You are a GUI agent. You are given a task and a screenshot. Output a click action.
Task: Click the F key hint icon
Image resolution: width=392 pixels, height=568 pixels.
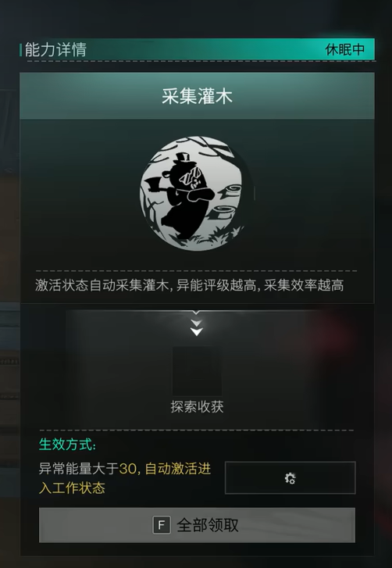pyautogui.click(x=162, y=524)
